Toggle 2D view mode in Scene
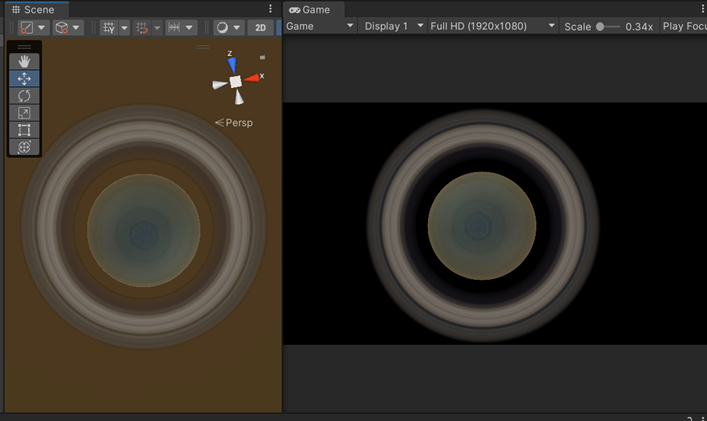Image resolution: width=707 pixels, height=421 pixels. point(261,28)
